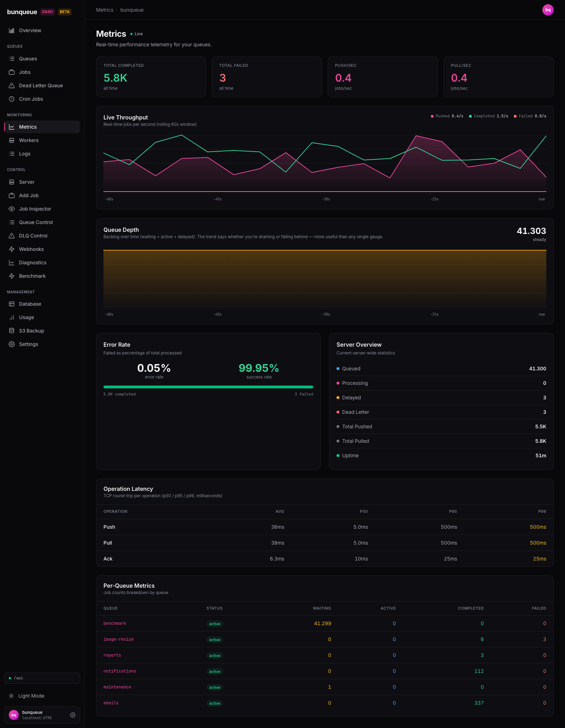Click the Queues list icon
Screen dimensions: 565x728
[x=12, y=59]
